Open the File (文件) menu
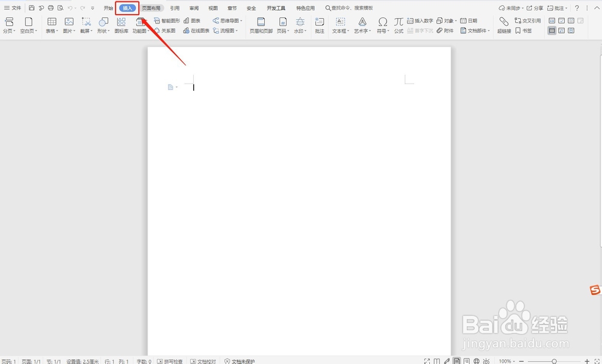602x364 pixels. tap(13, 8)
